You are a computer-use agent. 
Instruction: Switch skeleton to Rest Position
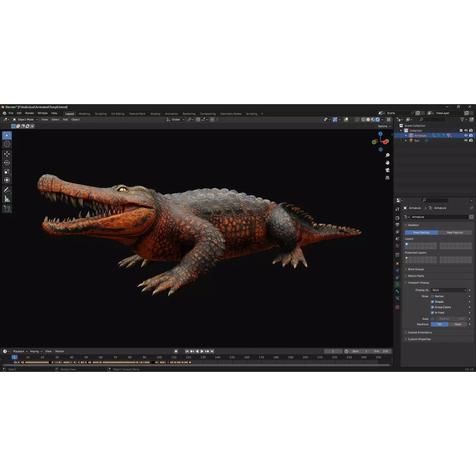click(455, 232)
